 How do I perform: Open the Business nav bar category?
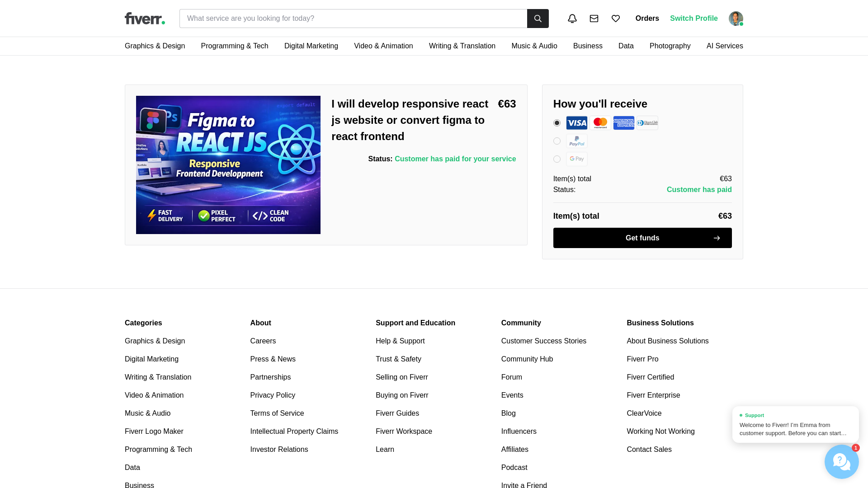pyautogui.click(x=587, y=46)
